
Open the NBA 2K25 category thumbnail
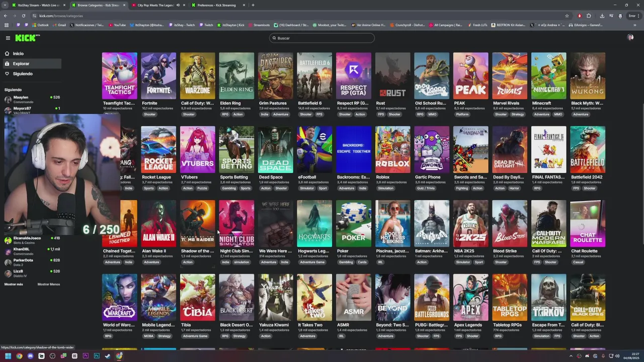(470, 223)
